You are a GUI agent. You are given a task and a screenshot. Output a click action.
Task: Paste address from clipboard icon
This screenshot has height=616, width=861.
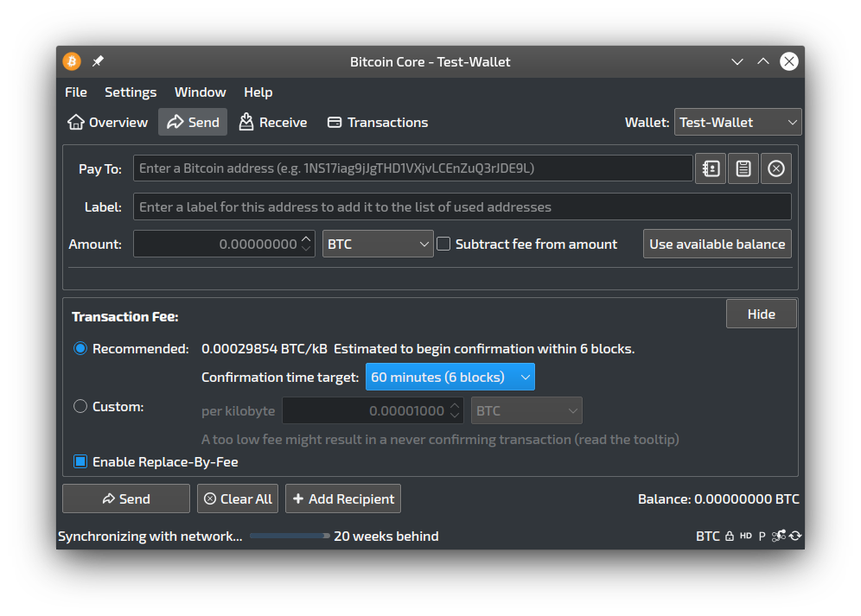pos(743,168)
